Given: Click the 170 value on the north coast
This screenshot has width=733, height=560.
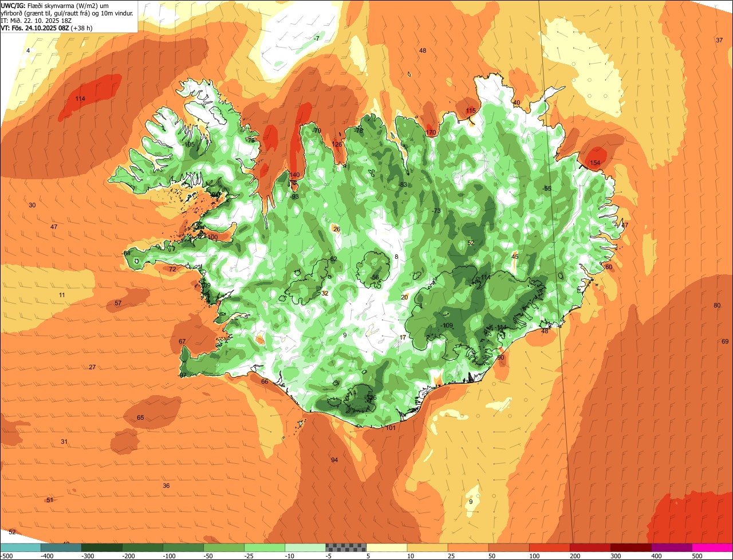Looking at the screenshot, I should point(431,133).
